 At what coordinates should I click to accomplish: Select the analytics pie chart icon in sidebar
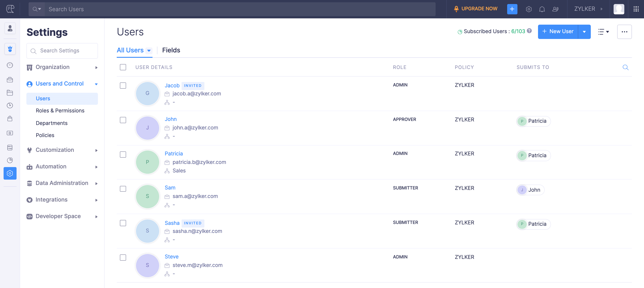(10, 160)
